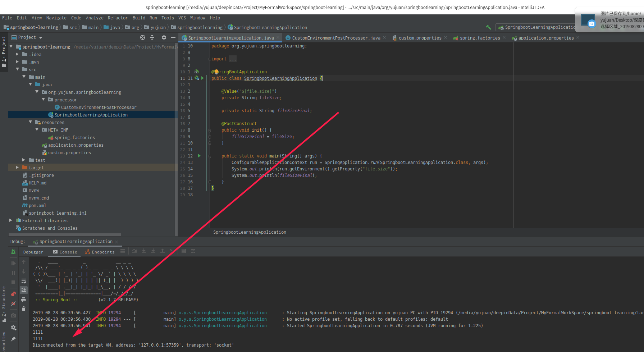Toggle Mute Breakpoints icon
The height and width of the screenshot is (352, 644).
(13, 303)
